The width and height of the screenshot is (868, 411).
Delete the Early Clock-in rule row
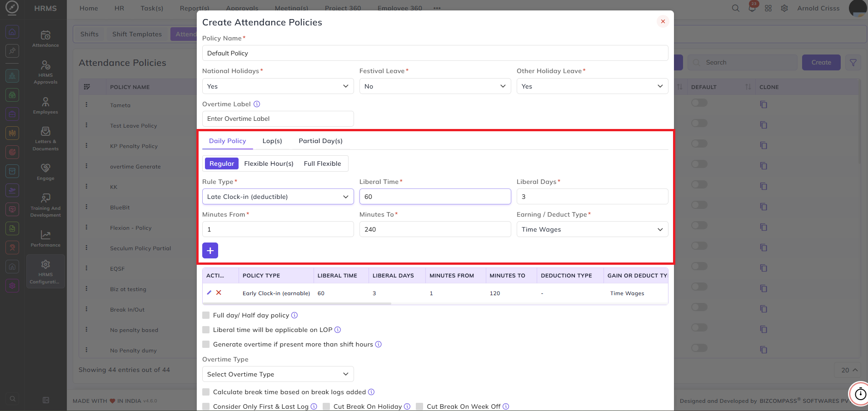coord(219,292)
